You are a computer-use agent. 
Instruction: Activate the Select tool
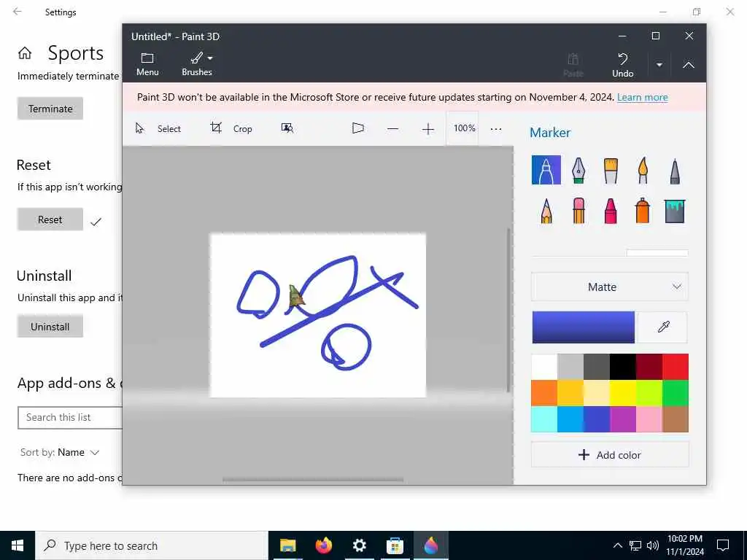pos(158,128)
